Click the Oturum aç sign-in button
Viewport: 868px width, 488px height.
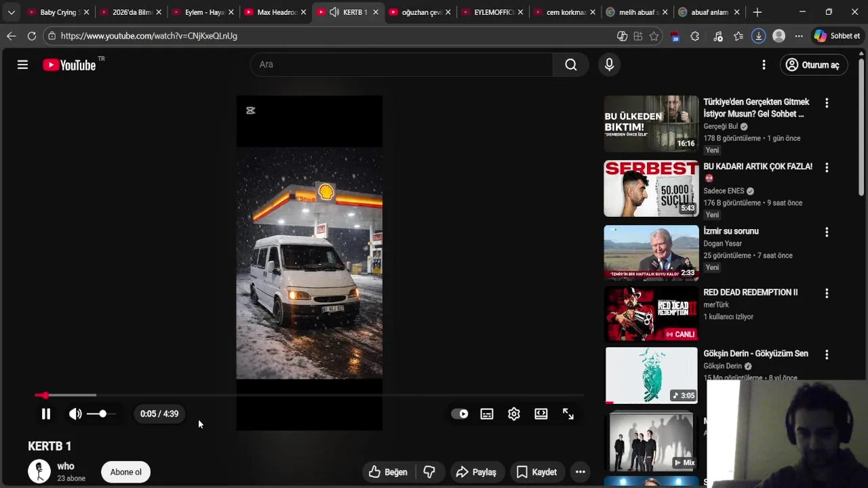click(x=813, y=64)
